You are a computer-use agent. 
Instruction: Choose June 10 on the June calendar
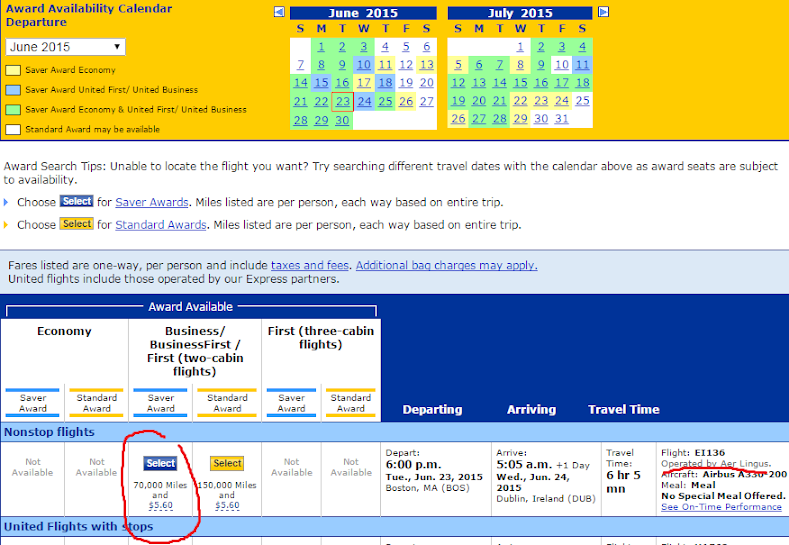tap(363, 65)
